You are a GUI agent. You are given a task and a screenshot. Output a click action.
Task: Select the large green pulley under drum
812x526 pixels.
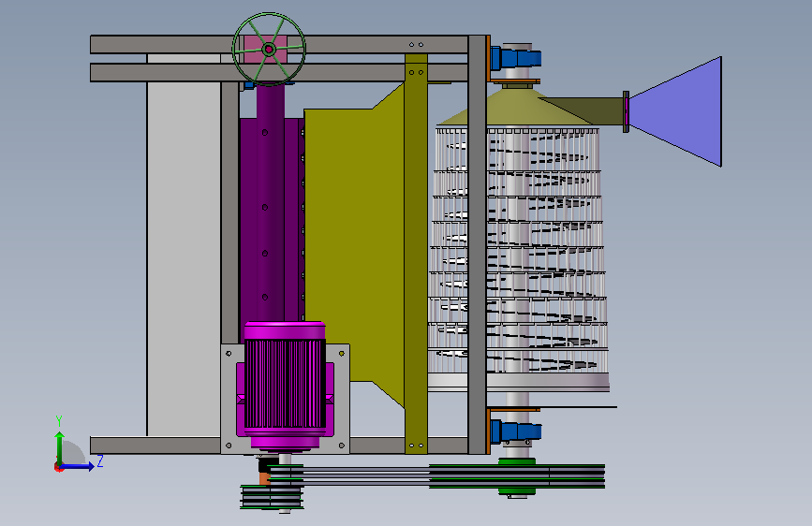(x=517, y=476)
